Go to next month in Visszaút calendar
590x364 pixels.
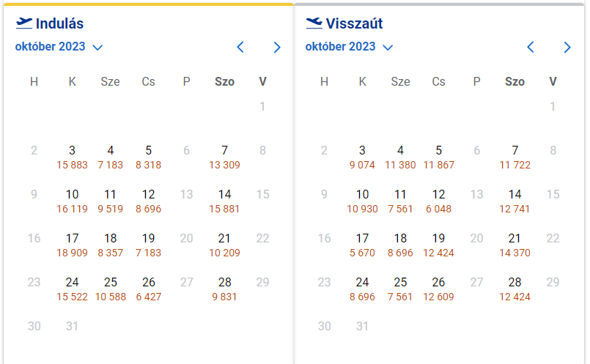point(567,47)
